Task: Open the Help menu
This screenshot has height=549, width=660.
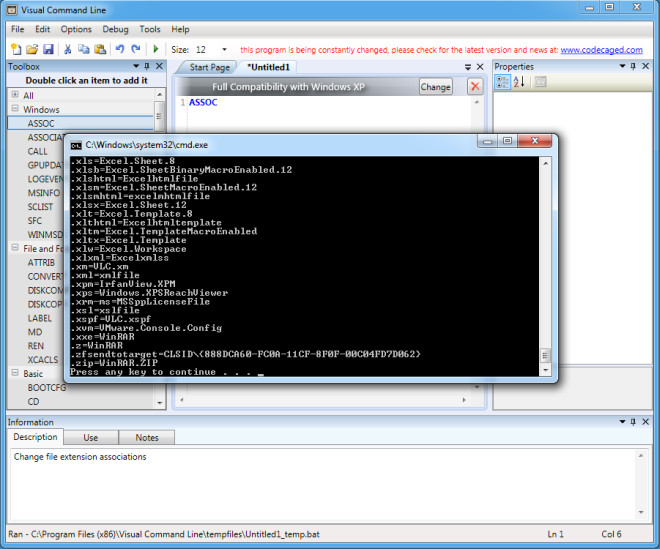Action: point(180,29)
